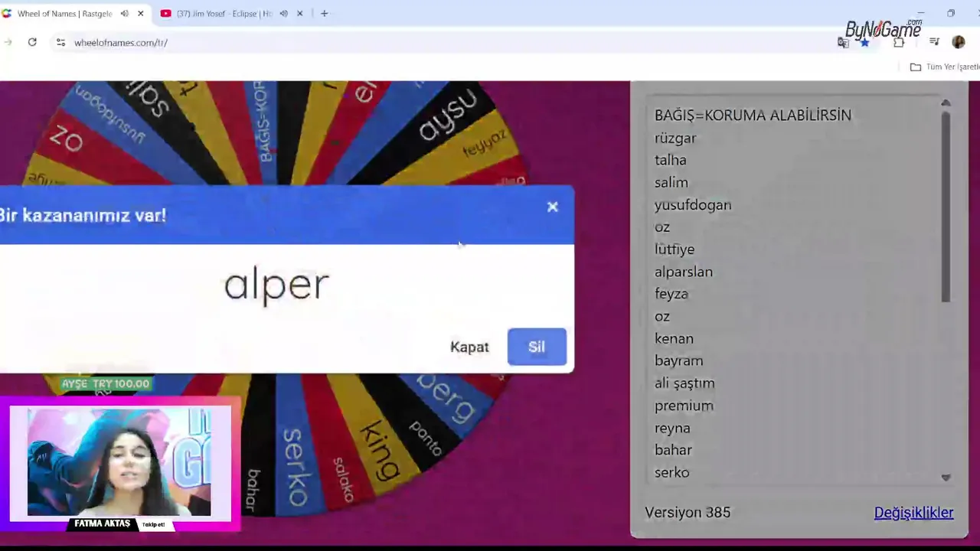980x551 pixels.
Task: Open media control icon in toolbar
Action: (x=934, y=42)
